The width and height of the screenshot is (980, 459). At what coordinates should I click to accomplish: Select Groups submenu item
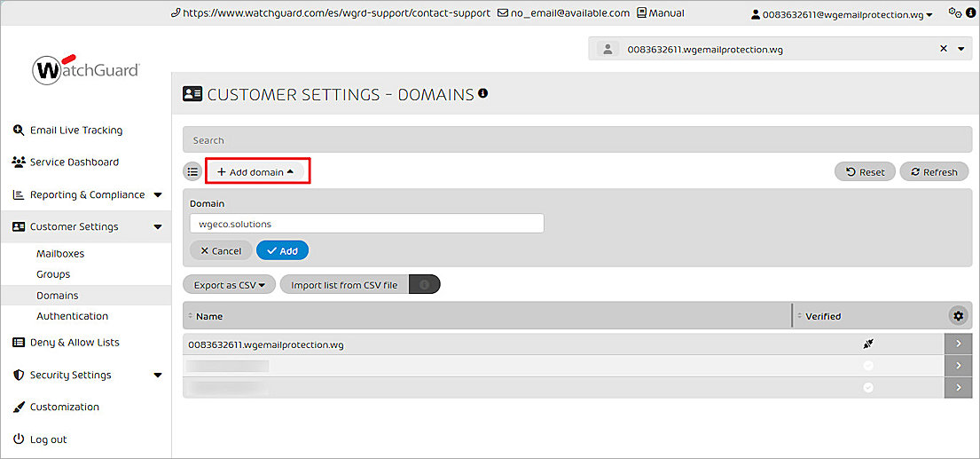tap(53, 274)
